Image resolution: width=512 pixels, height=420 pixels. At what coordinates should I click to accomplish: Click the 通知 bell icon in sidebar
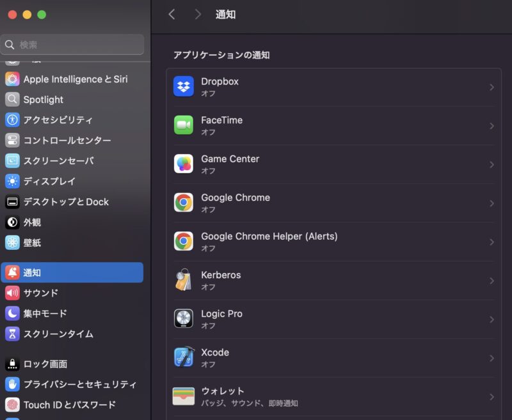12,272
